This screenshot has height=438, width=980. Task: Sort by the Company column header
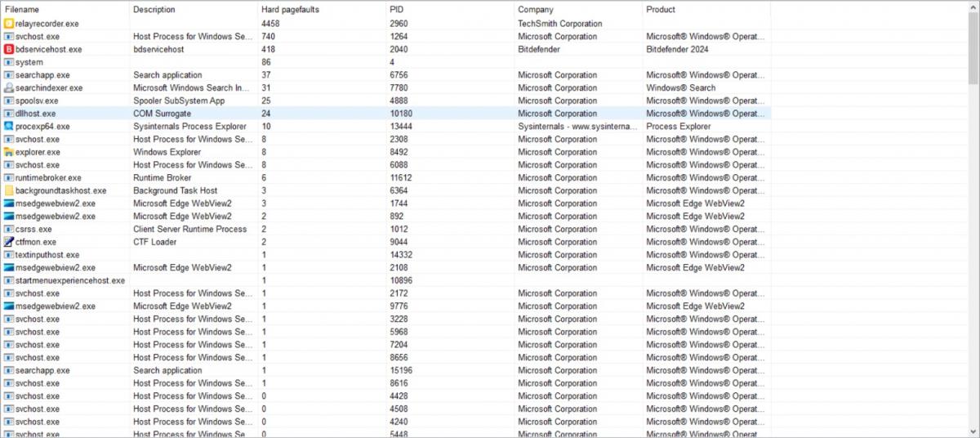(x=578, y=10)
